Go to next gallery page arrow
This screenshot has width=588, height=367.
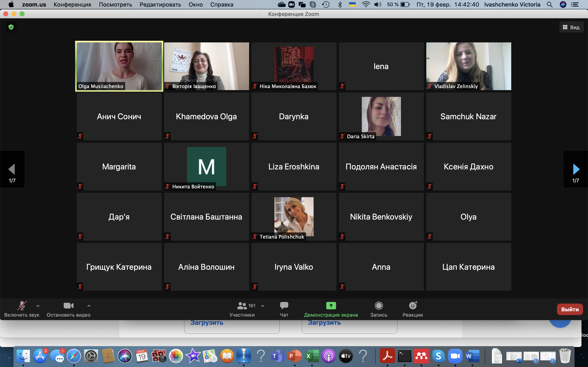pos(576,169)
